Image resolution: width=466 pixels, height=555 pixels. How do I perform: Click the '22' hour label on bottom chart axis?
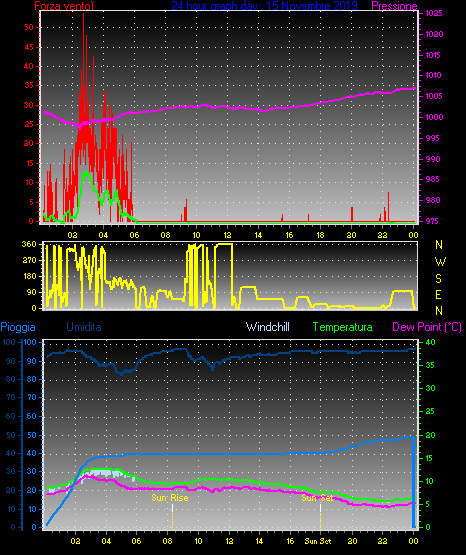(x=382, y=541)
